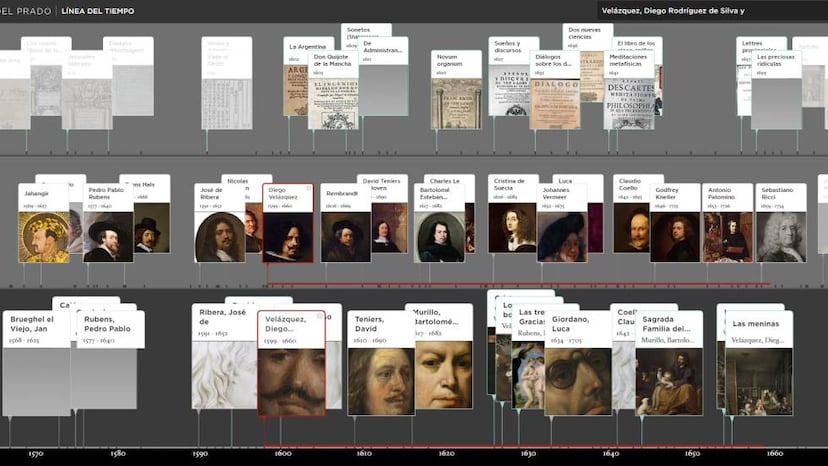Open the Don Quijote de la Mancha card
828x466 pixels.
[x=332, y=92]
